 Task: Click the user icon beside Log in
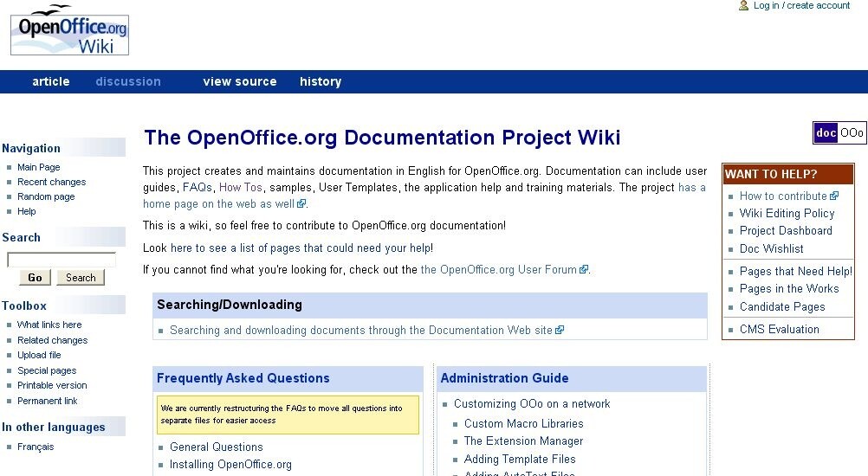[x=743, y=5]
